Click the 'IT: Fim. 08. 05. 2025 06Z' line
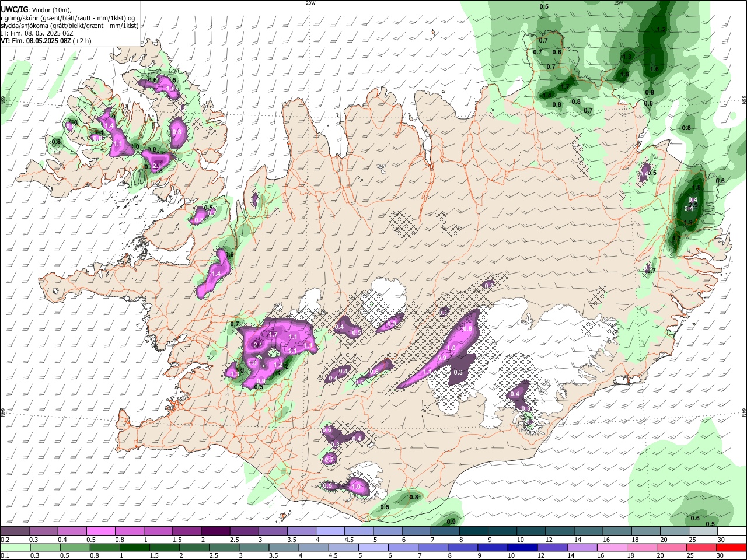Screen dimensions: 747x560 click(37, 33)
